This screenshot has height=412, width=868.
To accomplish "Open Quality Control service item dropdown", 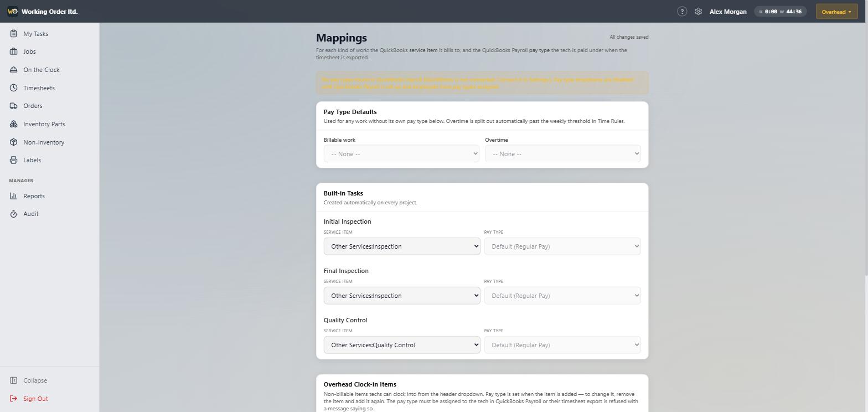I will click(x=402, y=345).
